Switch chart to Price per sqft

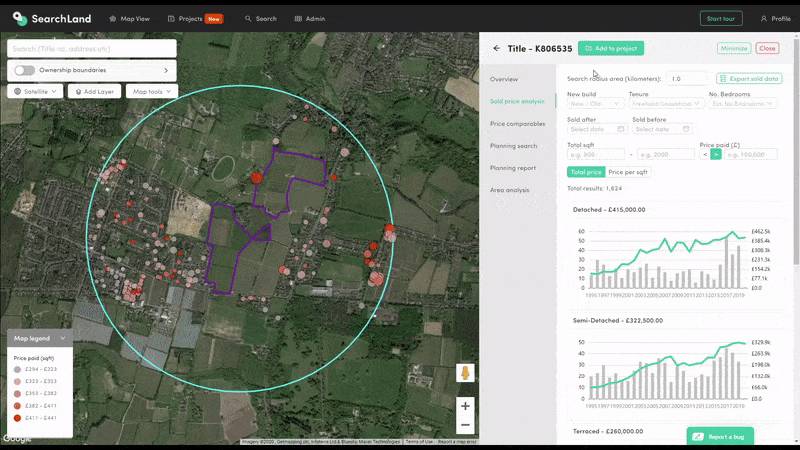click(628, 172)
